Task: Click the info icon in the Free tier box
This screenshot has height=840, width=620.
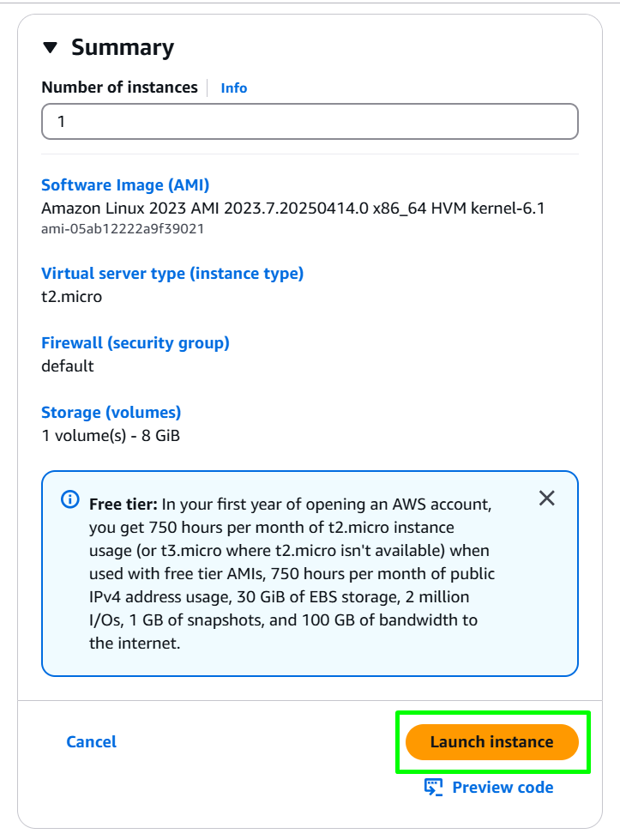Action: [x=70, y=499]
